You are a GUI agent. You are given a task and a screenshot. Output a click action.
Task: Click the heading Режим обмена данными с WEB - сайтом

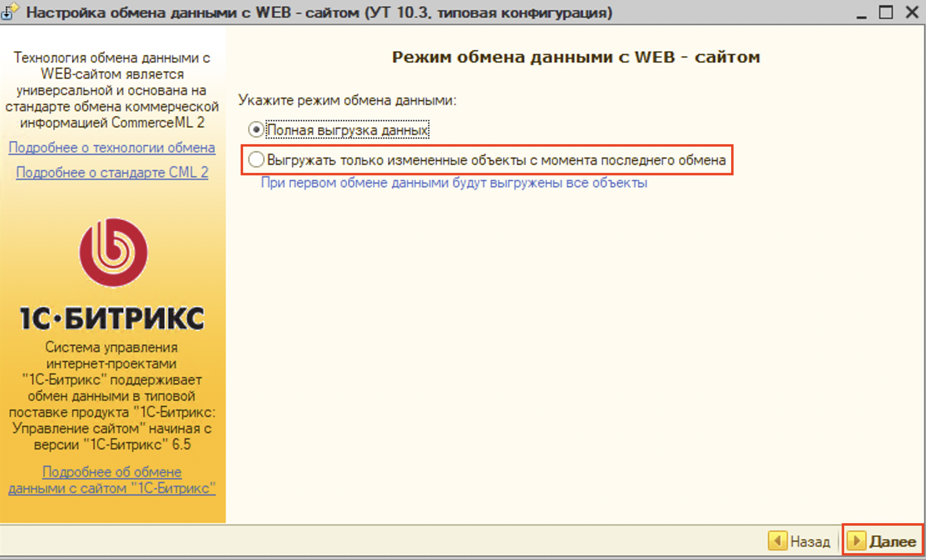pyautogui.click(x=575, y=57)
